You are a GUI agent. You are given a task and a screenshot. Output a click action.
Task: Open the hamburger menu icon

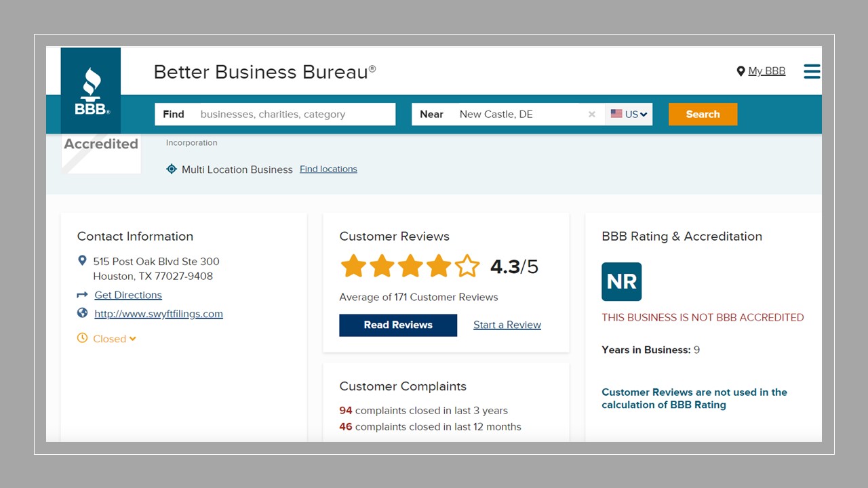click(x=812, y=71)
